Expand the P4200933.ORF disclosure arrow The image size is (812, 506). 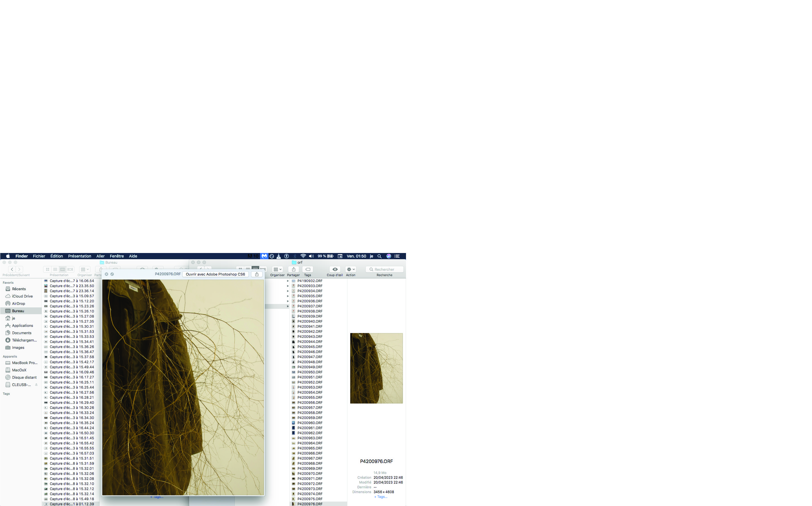(288, 286)
